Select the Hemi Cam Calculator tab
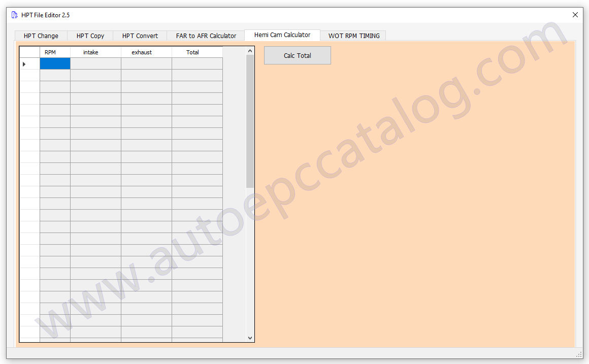 [282, 35]
